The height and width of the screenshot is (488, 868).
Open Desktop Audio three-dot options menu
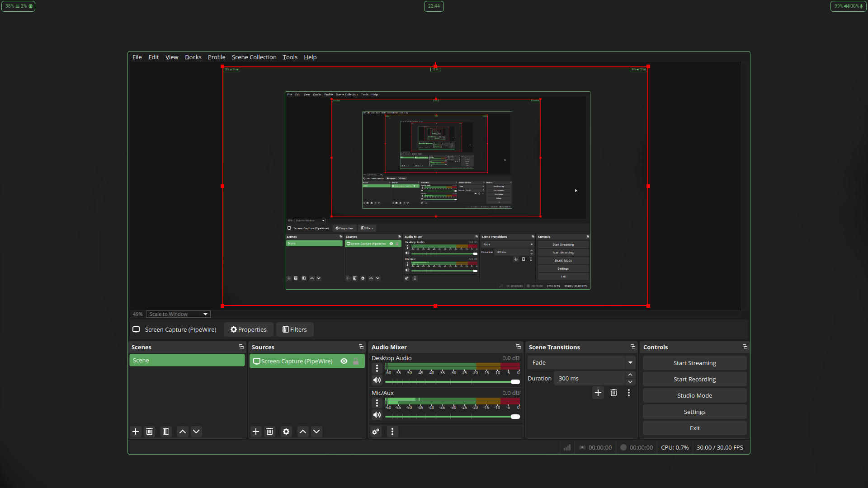[x=377, y=368]
